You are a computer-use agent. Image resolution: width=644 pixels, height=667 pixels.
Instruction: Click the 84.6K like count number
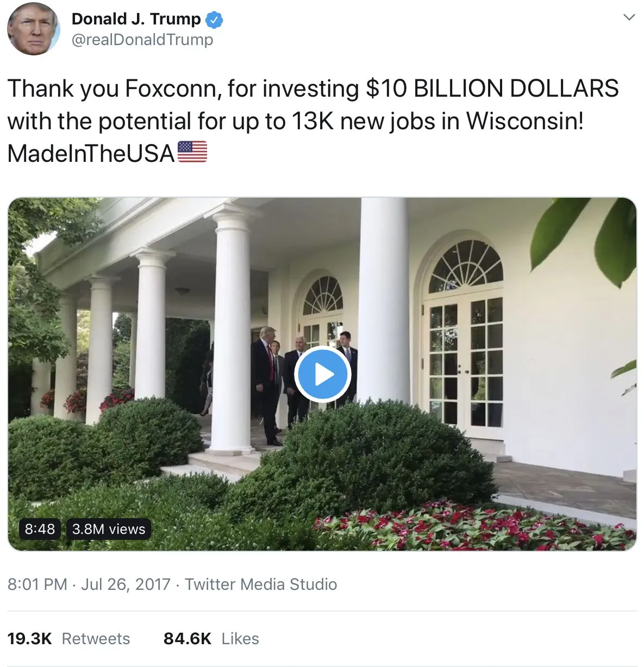tap(187, 639)
